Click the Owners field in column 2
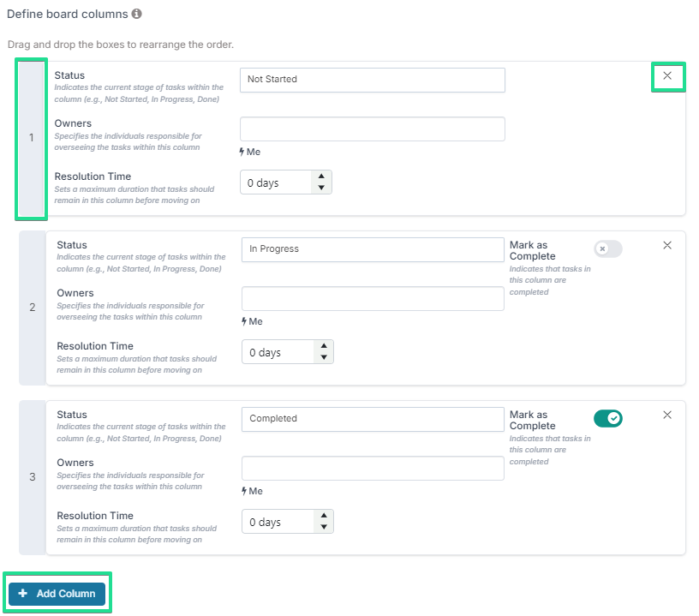 point(373,299)
